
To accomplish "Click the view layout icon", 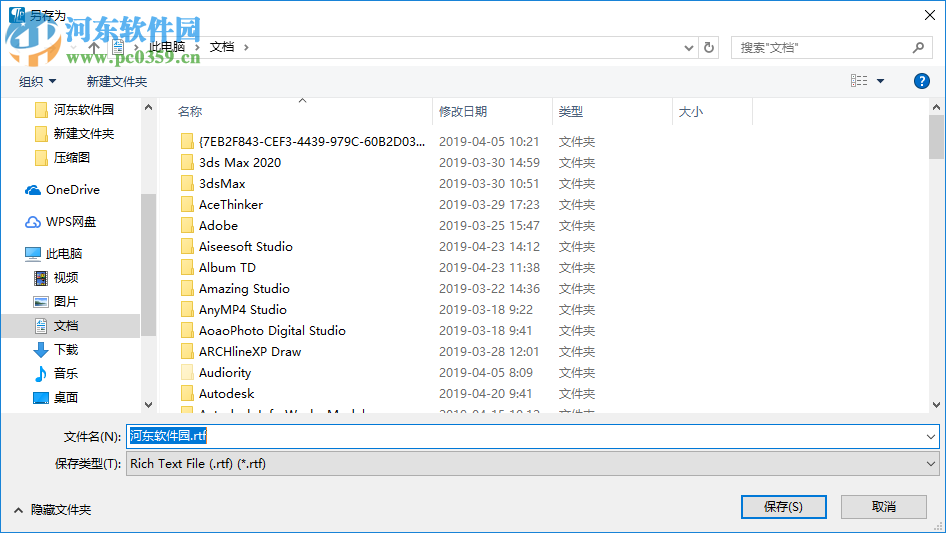I will coord(859,80).
